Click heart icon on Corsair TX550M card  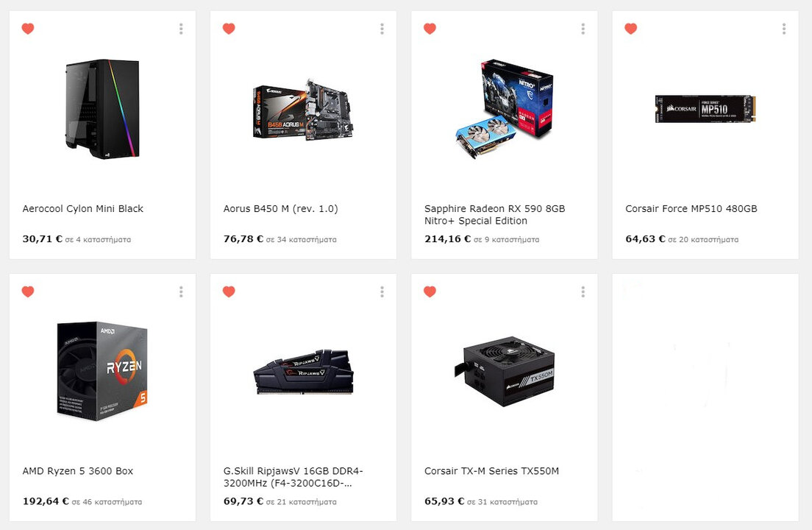click(x=430, y=291)
